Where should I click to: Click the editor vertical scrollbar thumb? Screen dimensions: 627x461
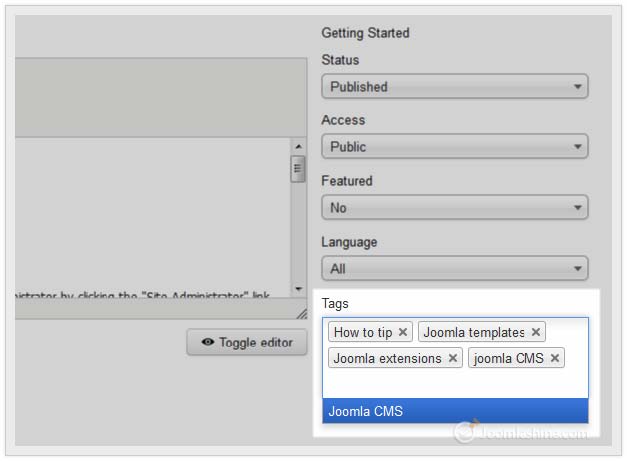point(298,168)
